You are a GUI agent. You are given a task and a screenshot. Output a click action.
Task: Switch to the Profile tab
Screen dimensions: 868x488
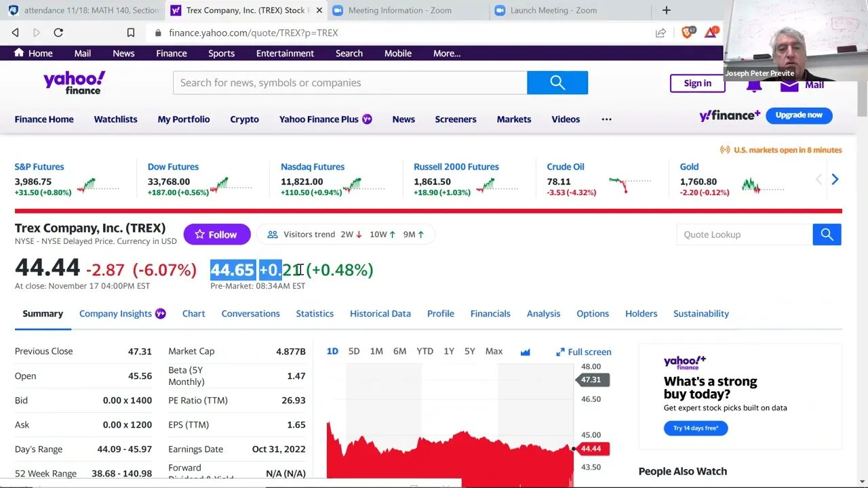[x=441, y=314]
